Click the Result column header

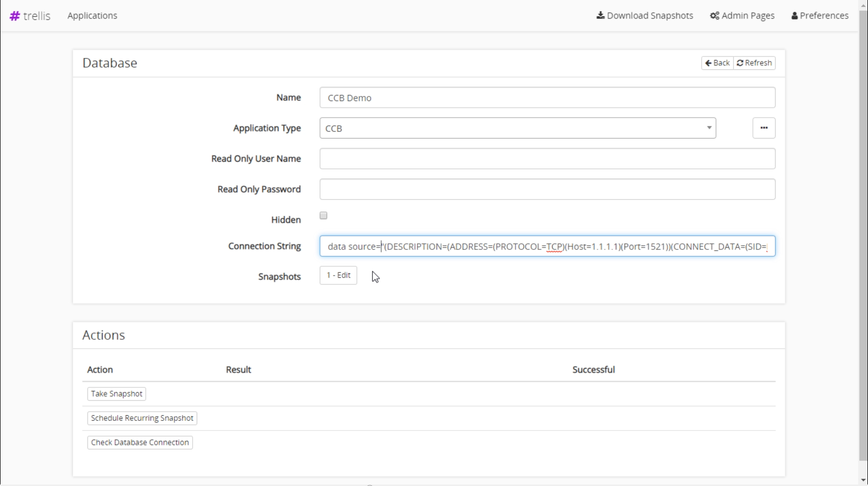click(238, 370)
